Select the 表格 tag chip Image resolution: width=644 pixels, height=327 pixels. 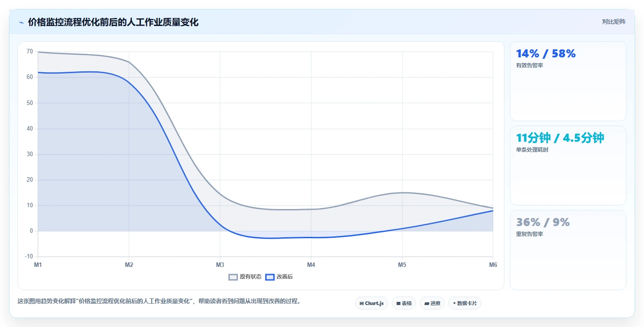(x=404, y=303)
